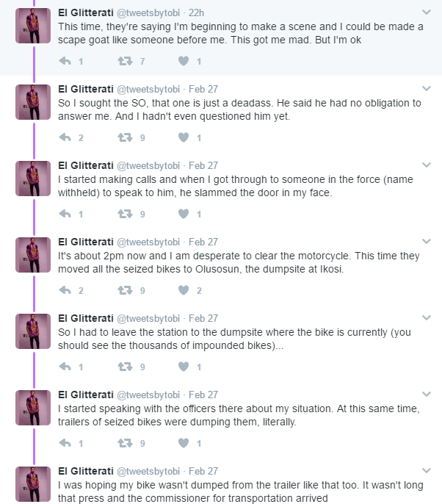442x504 pixels.
Task: Open El Glitterati's profile from the 'making calls' tweet
Action: coord(85,165)
